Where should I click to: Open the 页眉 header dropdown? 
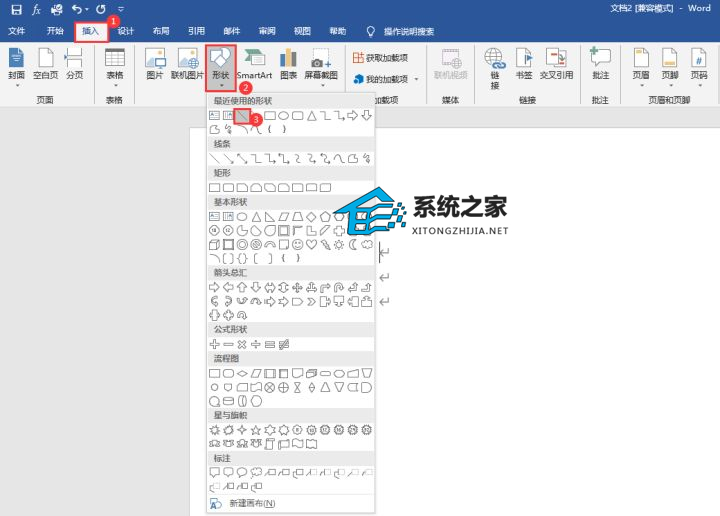point(639,64)
